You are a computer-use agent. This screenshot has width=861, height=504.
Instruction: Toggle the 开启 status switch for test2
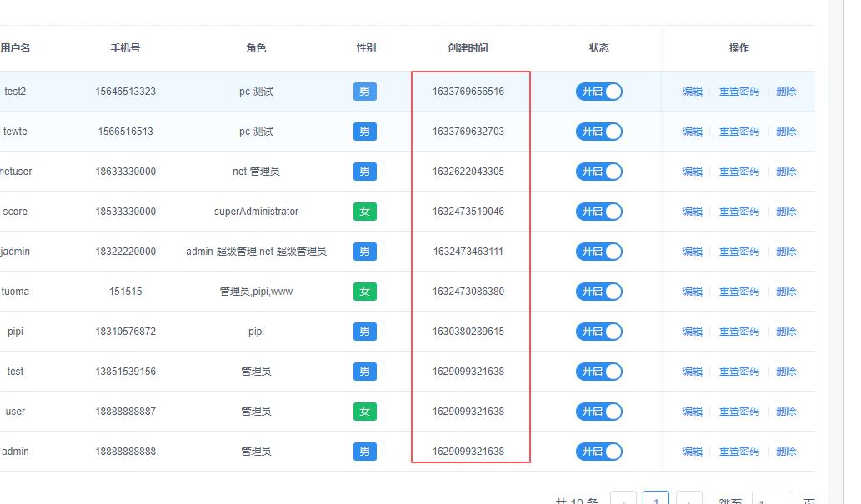[x=599, y=92]
